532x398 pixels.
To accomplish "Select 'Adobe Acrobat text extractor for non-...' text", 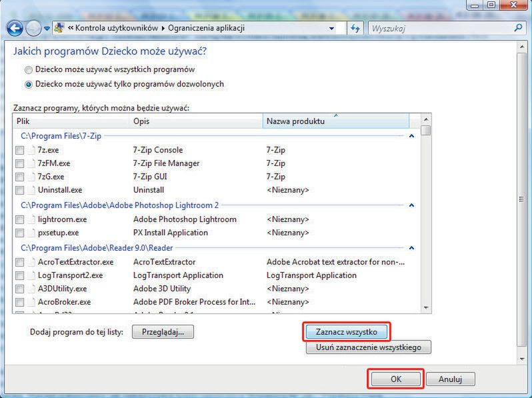I will tap(335, 262).
